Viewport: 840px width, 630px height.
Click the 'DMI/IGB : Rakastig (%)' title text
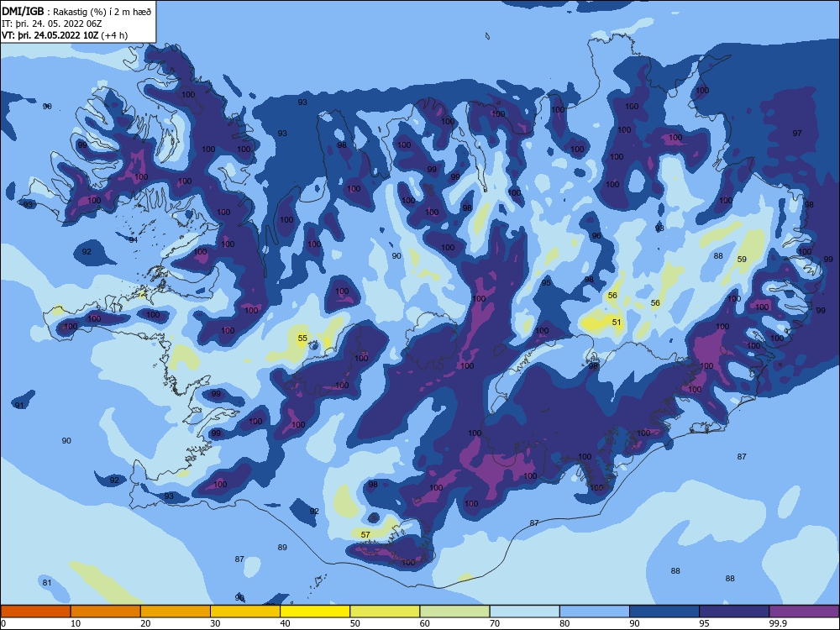coord(76,12)
